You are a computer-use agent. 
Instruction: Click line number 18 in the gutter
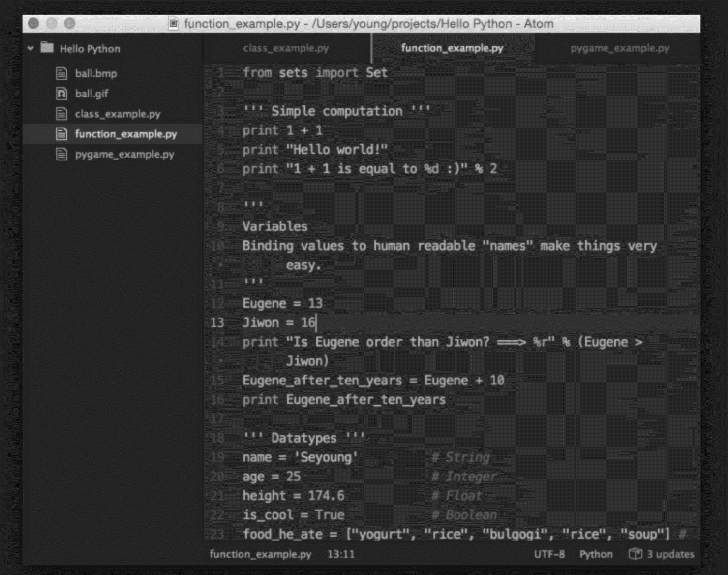click(x=217, y=438)
